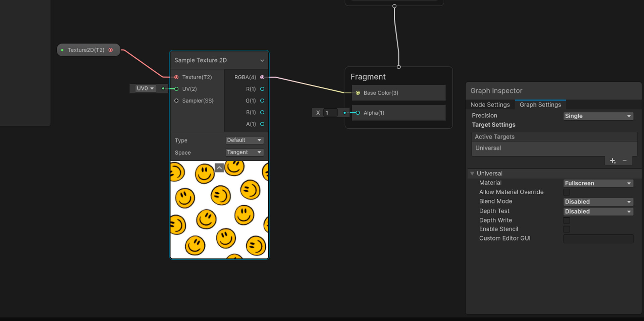Click the Alpha(1) input port

pos(358,113)
